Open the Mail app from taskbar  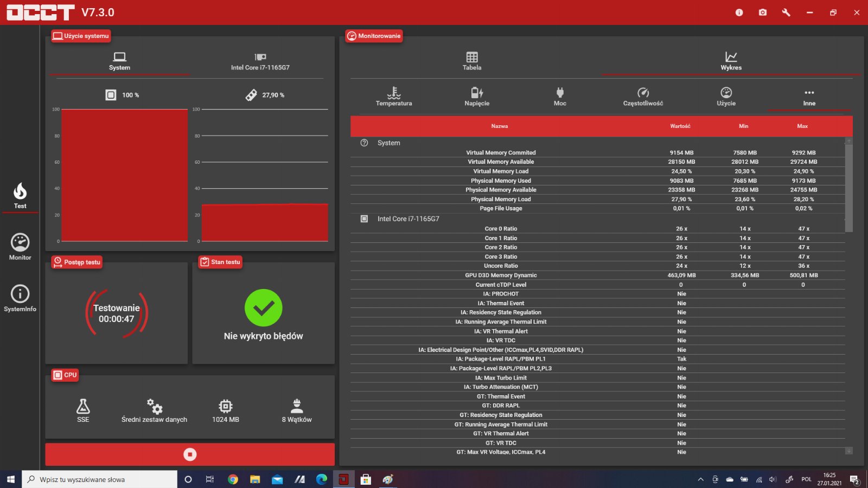click(277, 479)
